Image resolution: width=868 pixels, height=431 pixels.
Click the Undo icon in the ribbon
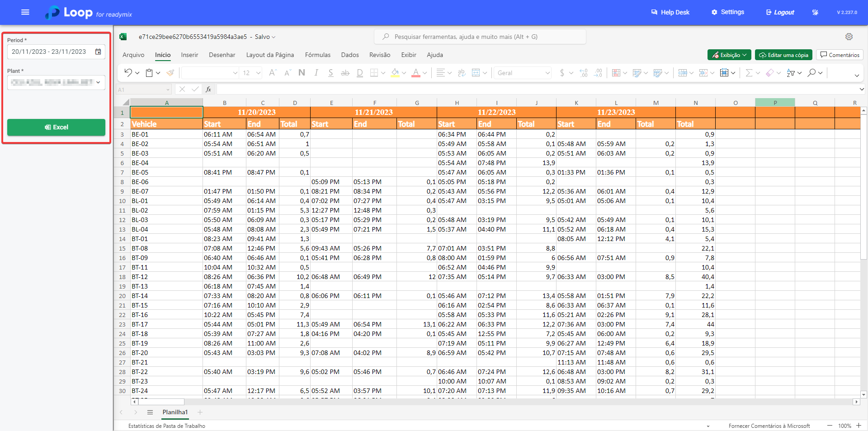(x=128, y=73)
